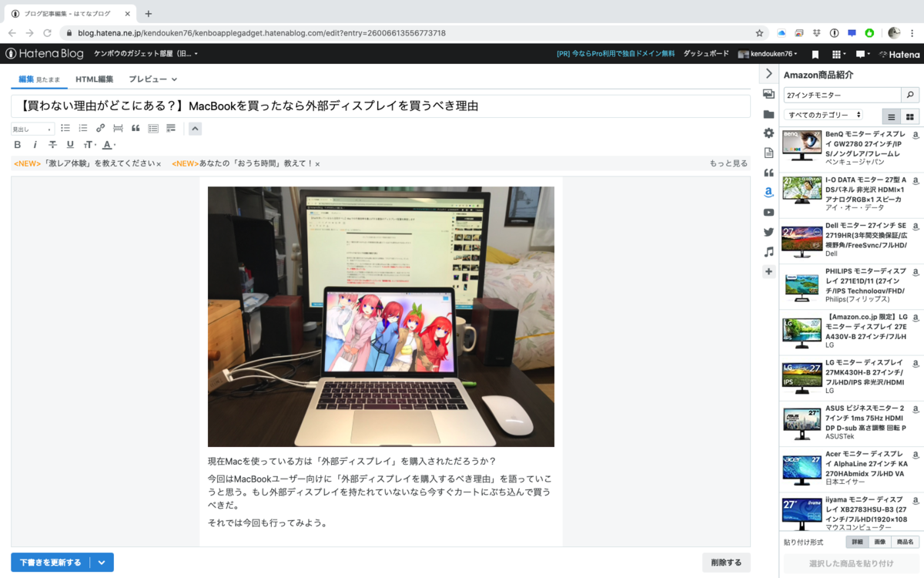This screenshot has width=924, height=578.
Task: Switch product results to list view
Action: click(892, 116)
